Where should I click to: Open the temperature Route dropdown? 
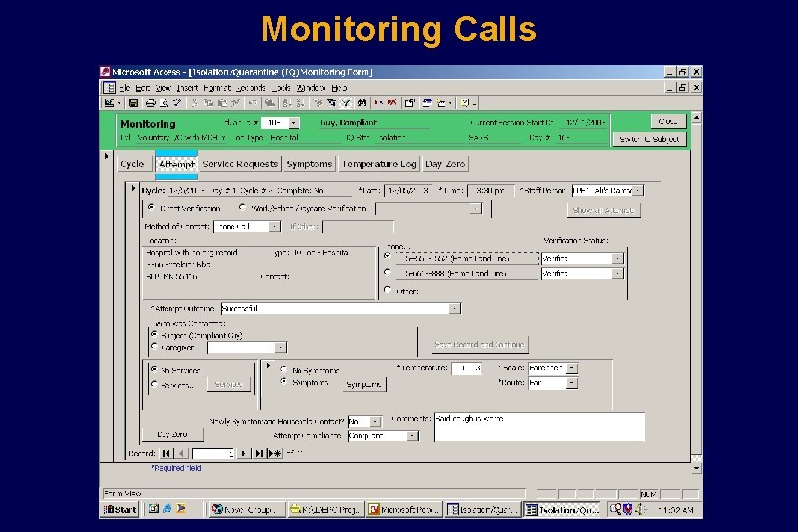pyautogui.click(x=572, y=383)
